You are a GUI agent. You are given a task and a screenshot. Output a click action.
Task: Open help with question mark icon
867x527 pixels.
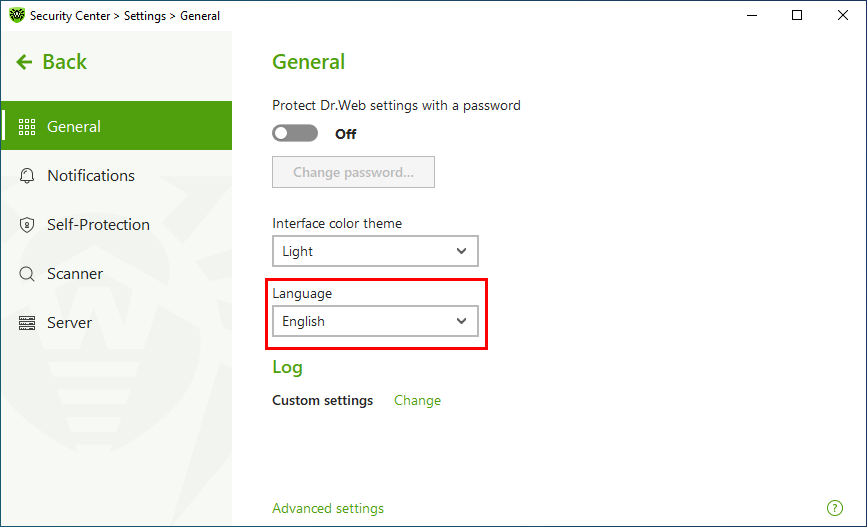click(x=834, y=508)
